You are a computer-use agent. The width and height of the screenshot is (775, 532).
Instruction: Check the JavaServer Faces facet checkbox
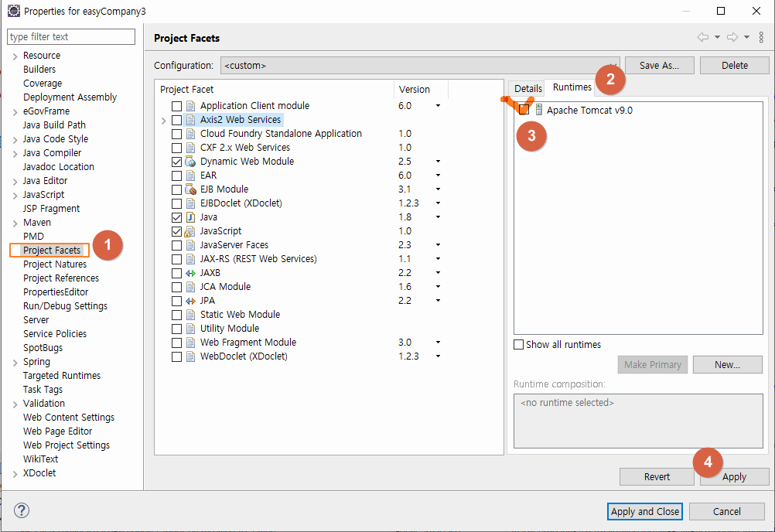pos(176,245)
